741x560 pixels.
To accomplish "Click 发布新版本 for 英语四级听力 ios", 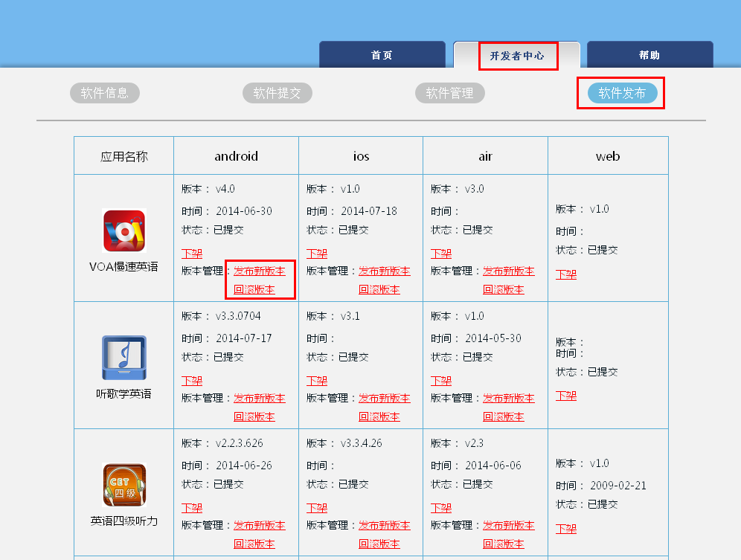I will tap(384, 526).
